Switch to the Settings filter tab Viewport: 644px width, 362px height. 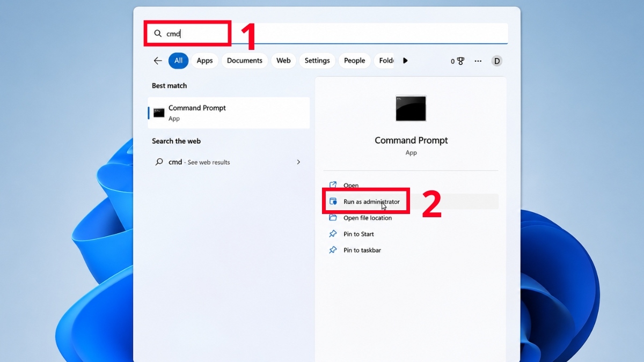317,61
